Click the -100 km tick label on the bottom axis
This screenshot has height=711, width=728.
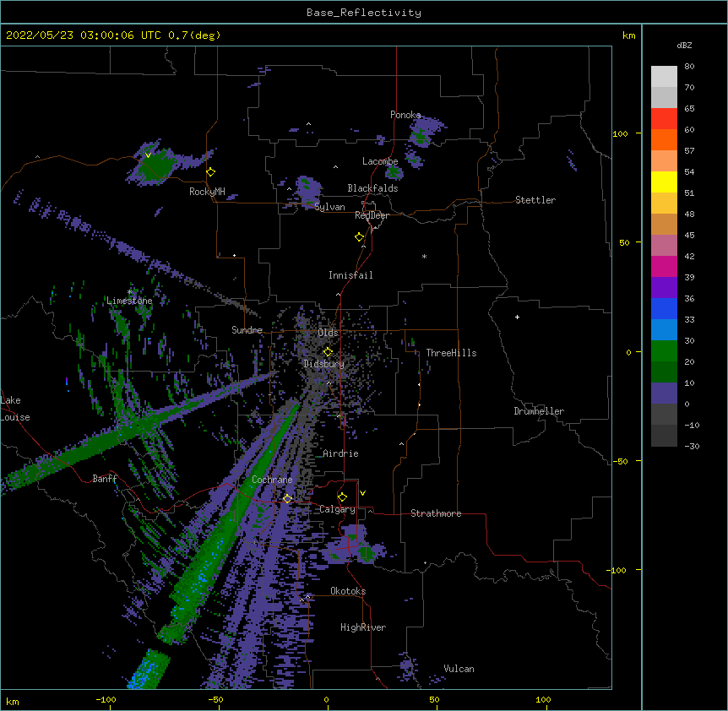pyautogui.click(x=106, y=699)
